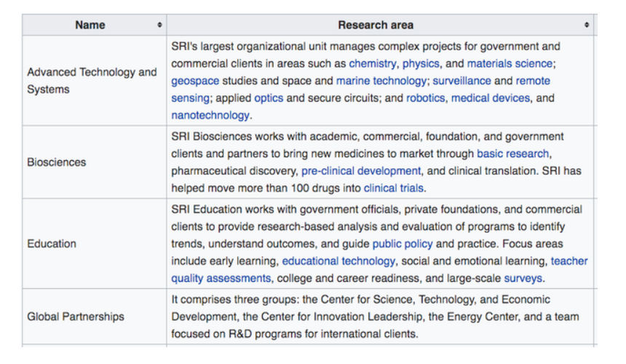Click the Biosciences name cell
The image size is (626, 364).
pyautogui.click(x=95, y=162)
